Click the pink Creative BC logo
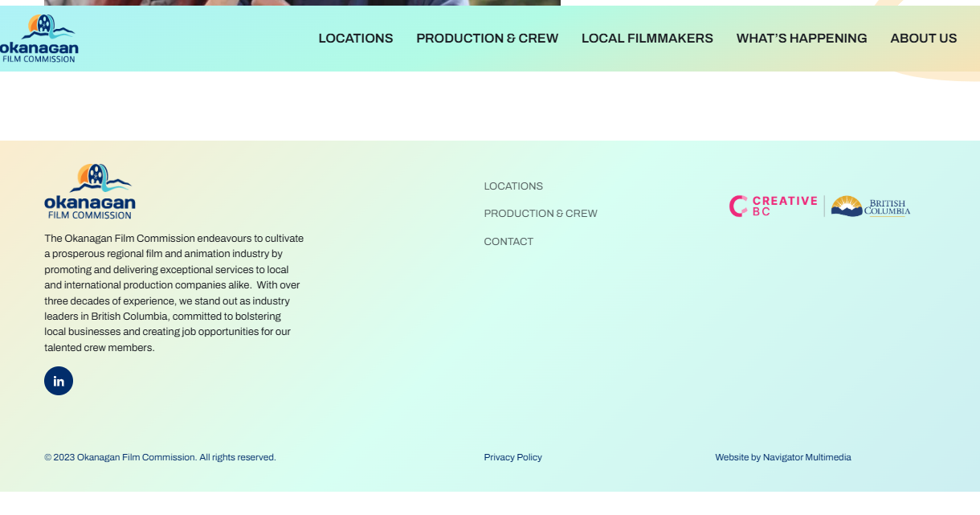This screenshot has width=980, height=515. [773, 206]
